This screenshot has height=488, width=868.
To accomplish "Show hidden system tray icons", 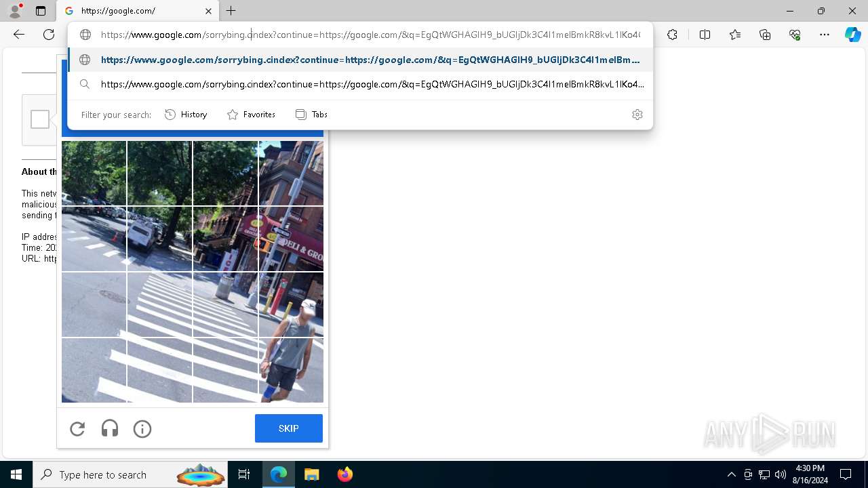I will [731, 474].
